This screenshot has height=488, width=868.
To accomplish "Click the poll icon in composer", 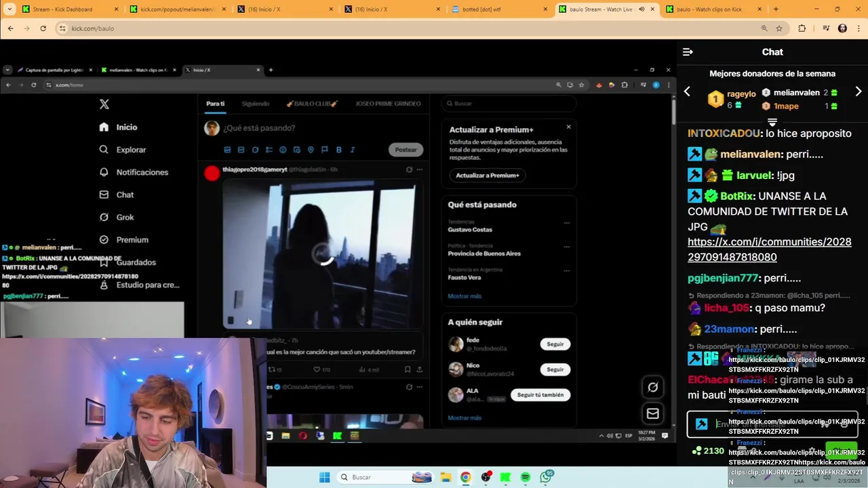I will [x=269, y=150].
